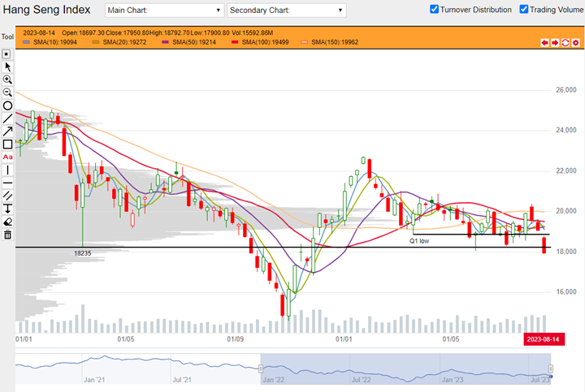
Task: Click the SMA(150) peach legend swatch
Action: pyautogui.click(x=304, y=42)
